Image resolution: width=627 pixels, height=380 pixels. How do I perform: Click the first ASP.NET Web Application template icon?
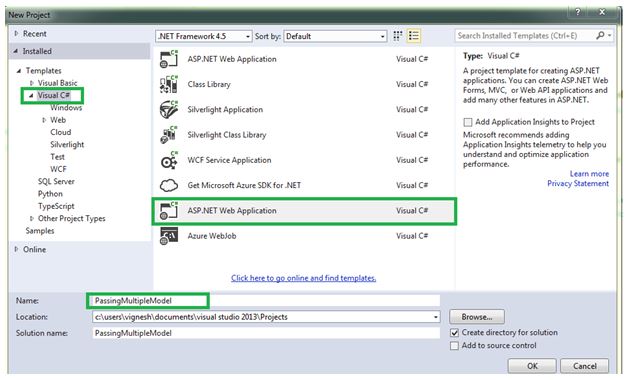point(169,59)
